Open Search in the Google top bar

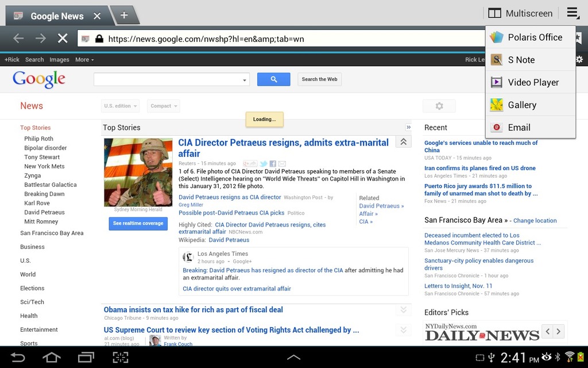coord(34,60)
